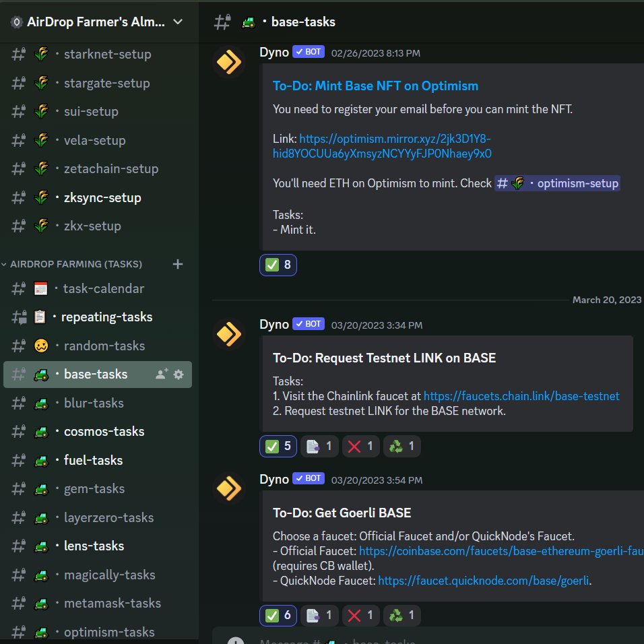This screenshot has height=644, width=644.
Task: Click the BOT badge on the 8:13 PM message
Action: [x=309, y=52]
